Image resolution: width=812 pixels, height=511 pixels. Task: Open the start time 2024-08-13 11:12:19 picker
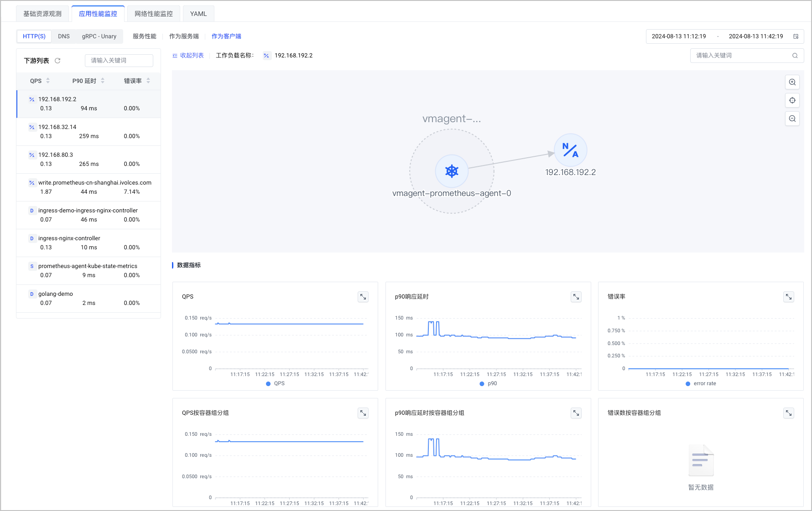pos(678,36)
